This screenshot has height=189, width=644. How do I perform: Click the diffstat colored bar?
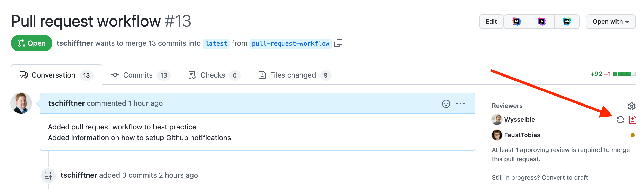pos(624,74)
